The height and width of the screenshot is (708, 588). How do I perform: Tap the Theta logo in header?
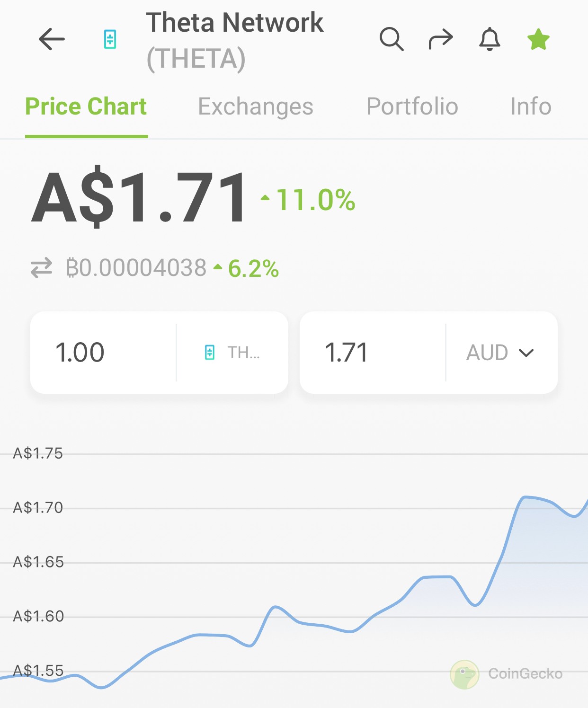(x=110, y=39)
